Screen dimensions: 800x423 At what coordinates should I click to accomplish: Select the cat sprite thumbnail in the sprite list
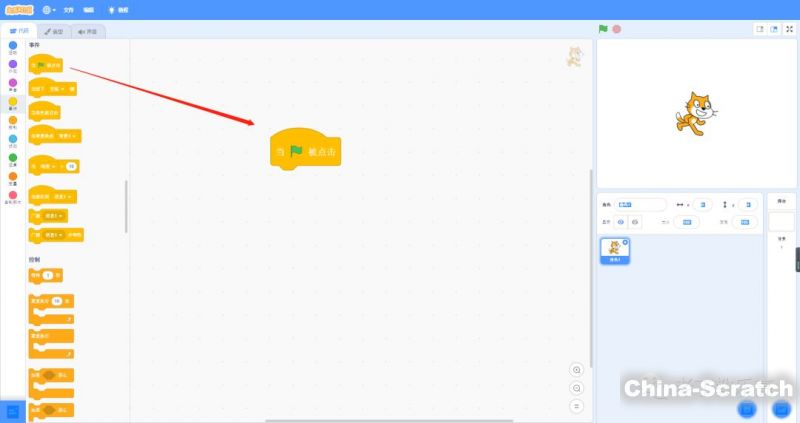(615, 250)
